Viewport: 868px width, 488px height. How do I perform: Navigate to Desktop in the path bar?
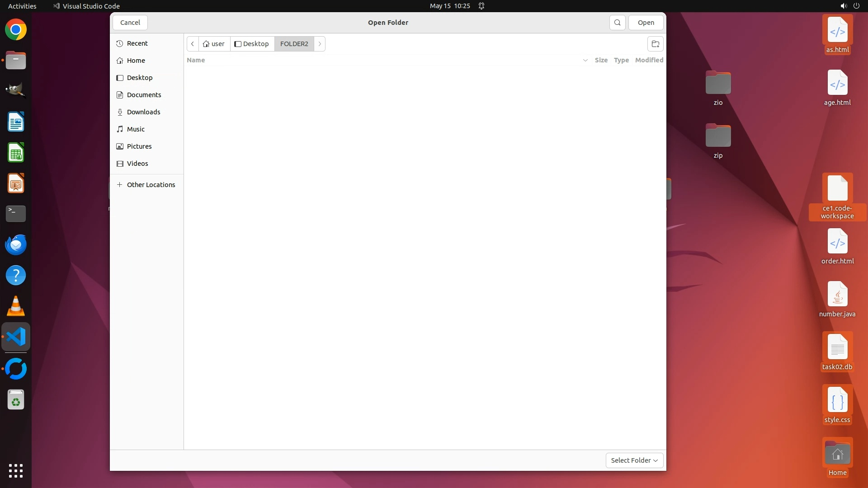pyautogui.click(x=252, y=44)
